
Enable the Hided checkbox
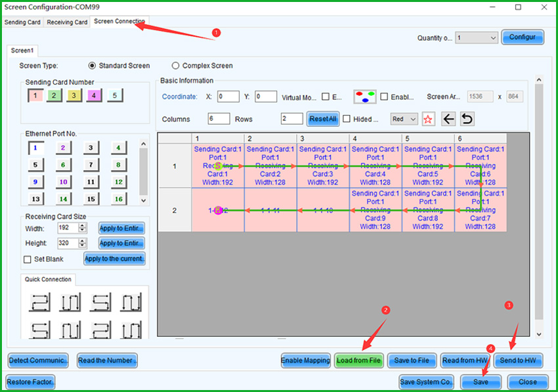pyautogui.click(x=346, y=118)
